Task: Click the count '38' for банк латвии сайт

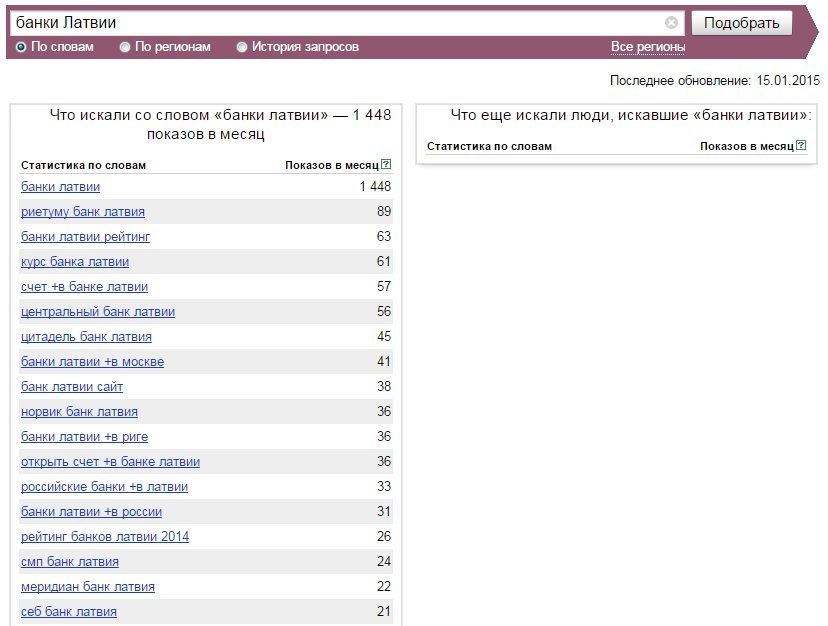Action: (x=384, y=387)
